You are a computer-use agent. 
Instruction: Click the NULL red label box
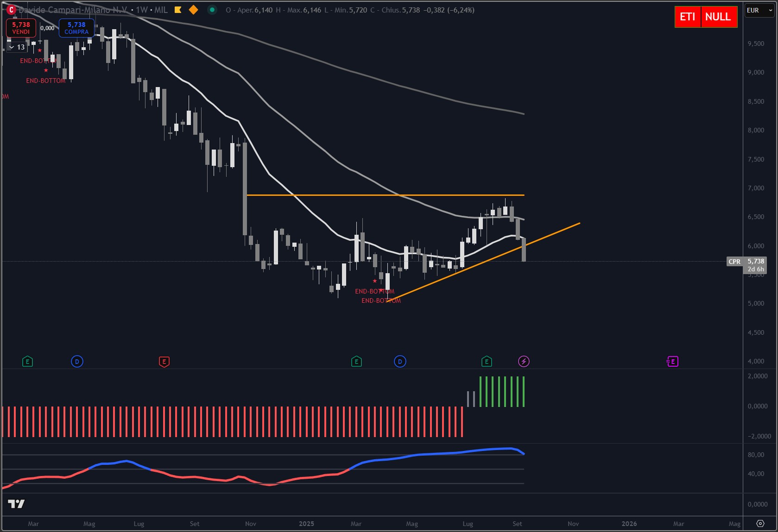coord(718,17)
